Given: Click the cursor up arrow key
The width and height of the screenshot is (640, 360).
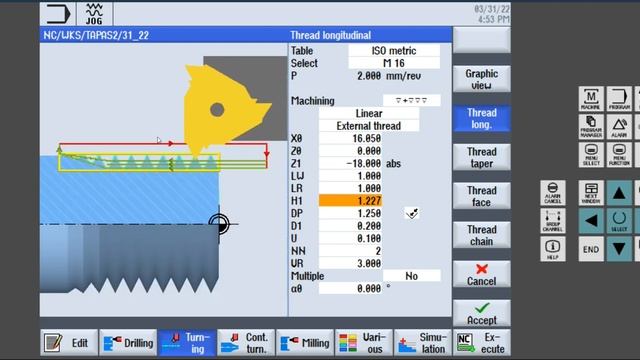Looking at the screenshot, I should coord(619,193).
